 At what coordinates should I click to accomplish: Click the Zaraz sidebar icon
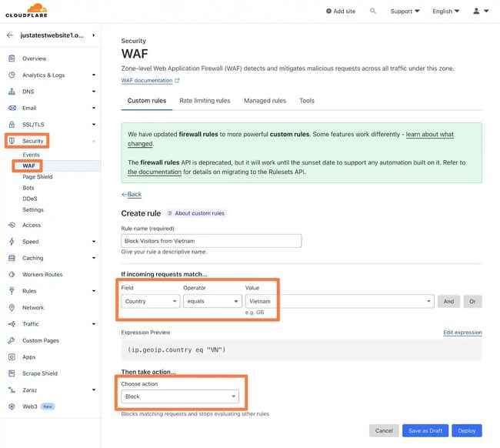[12, 390]
